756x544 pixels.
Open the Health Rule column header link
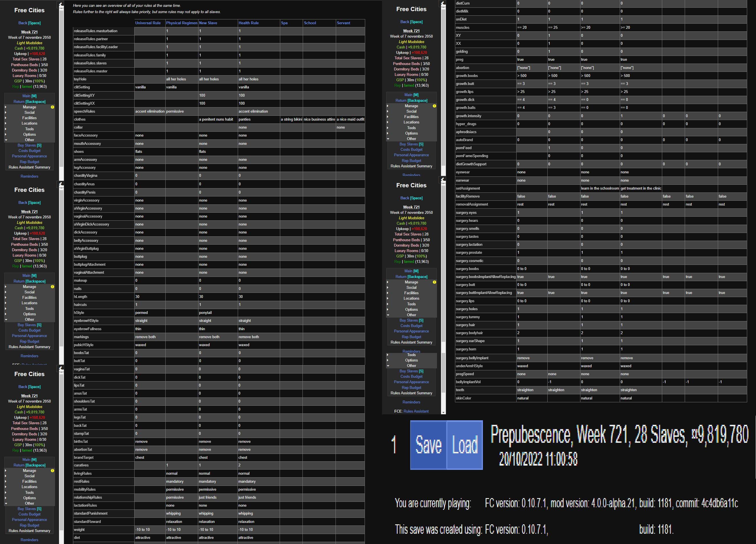(248, 23)
